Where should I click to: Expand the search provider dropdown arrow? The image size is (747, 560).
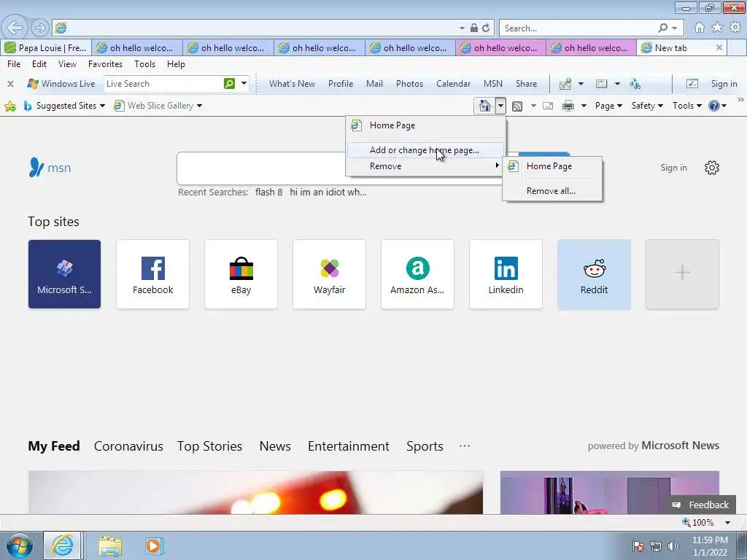[675, 28]
